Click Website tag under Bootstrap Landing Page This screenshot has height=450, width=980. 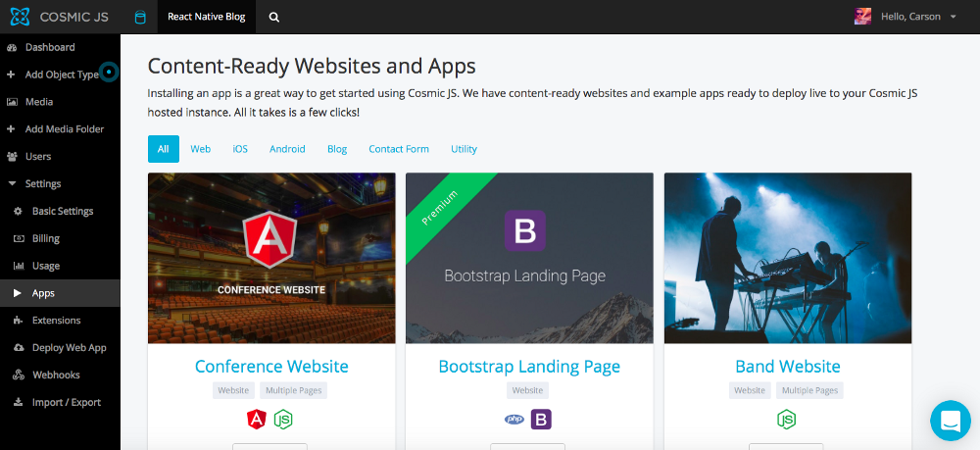527,390
